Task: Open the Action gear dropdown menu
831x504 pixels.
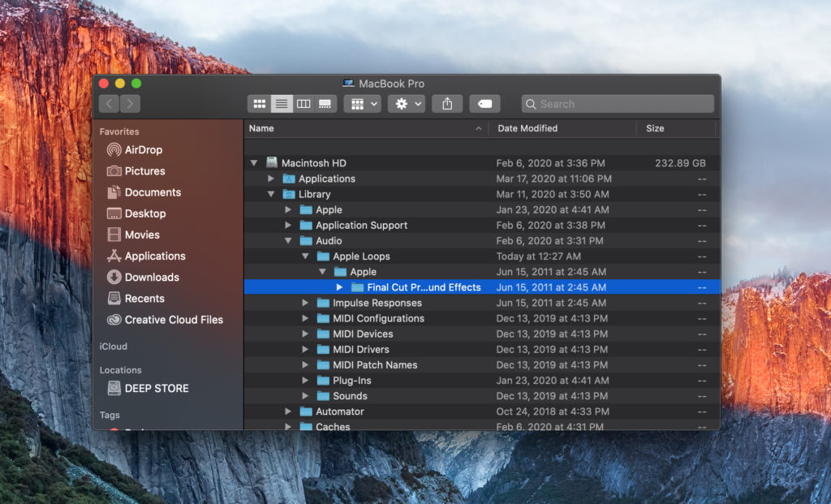Action: (x=407, y=104)
